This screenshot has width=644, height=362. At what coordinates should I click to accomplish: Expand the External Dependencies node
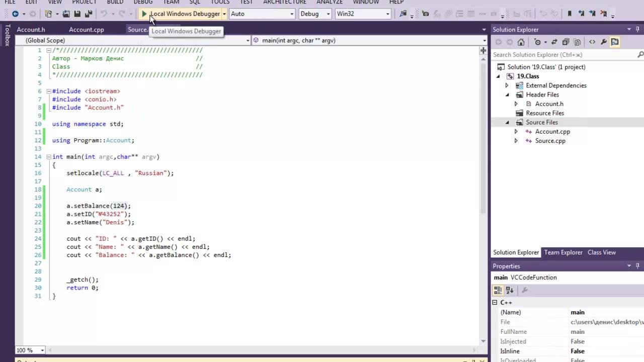[x=507, y=85]
